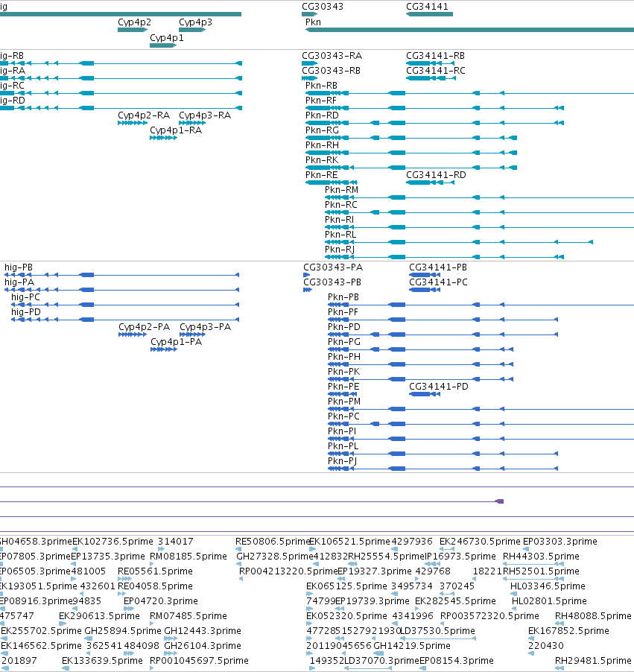Viewport: 634px width, 672px height.
Task: Click the Pkn-RB transcript label
Action: pos(321,86)
